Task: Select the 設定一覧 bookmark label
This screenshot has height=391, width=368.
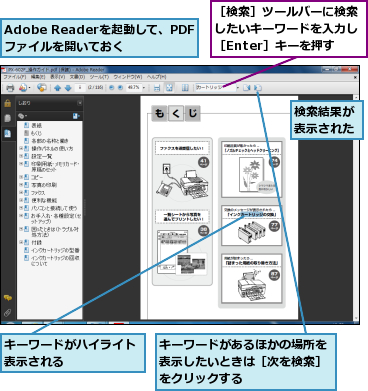Action: pyautogui.click(x=42, y=156)
